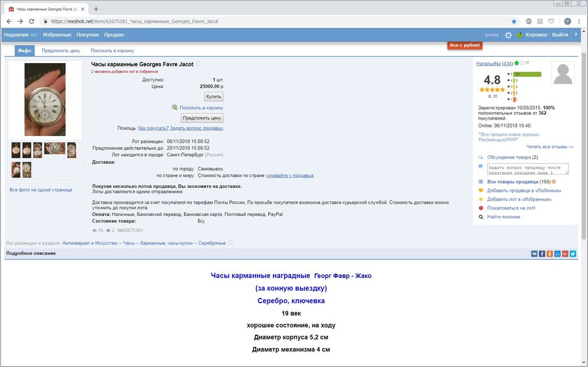Click the browser bookmark star icon
588x367 pixels.
[514, 21]
